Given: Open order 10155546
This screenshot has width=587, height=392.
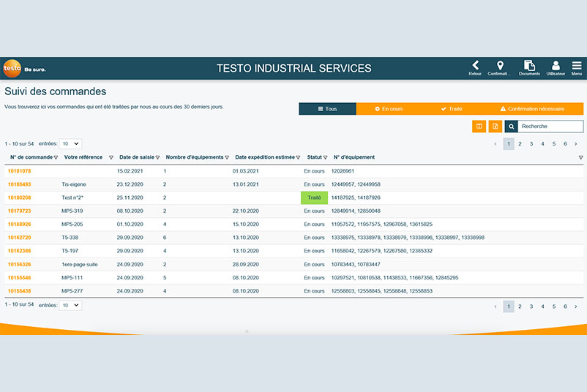Looking at the screenshot, I should (20, 278).
